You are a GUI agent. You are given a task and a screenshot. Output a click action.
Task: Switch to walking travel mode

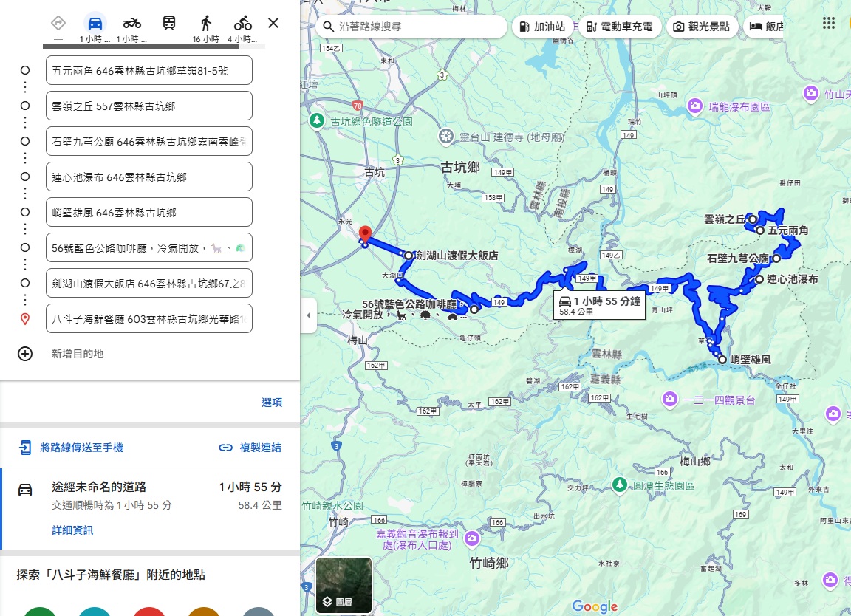[x=205, y=23]
